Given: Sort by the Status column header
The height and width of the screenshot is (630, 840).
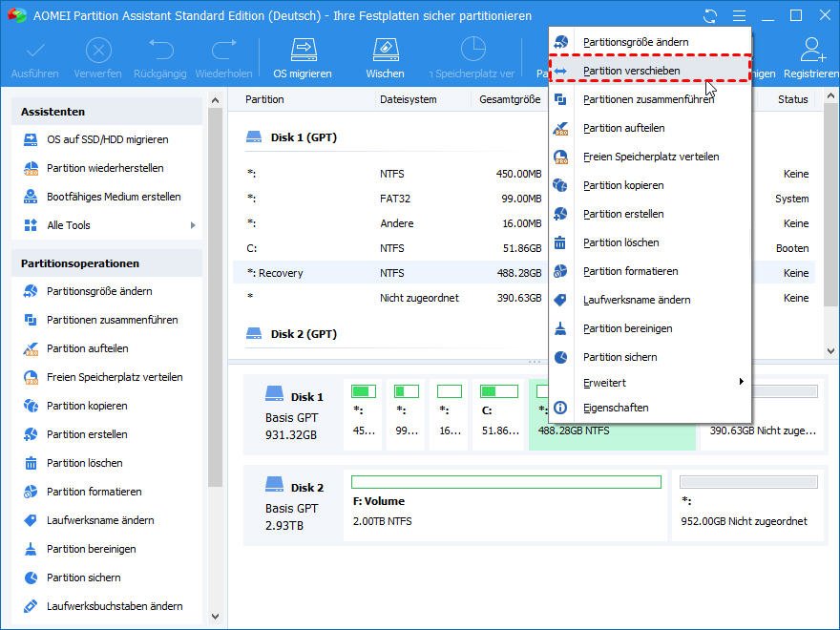Looking at the screenshot, I should (x=793, y=99).
